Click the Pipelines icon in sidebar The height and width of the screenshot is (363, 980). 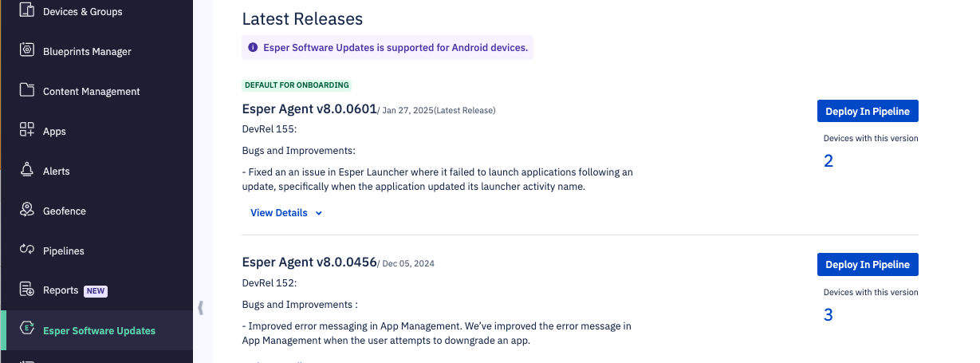coord(27,251)
